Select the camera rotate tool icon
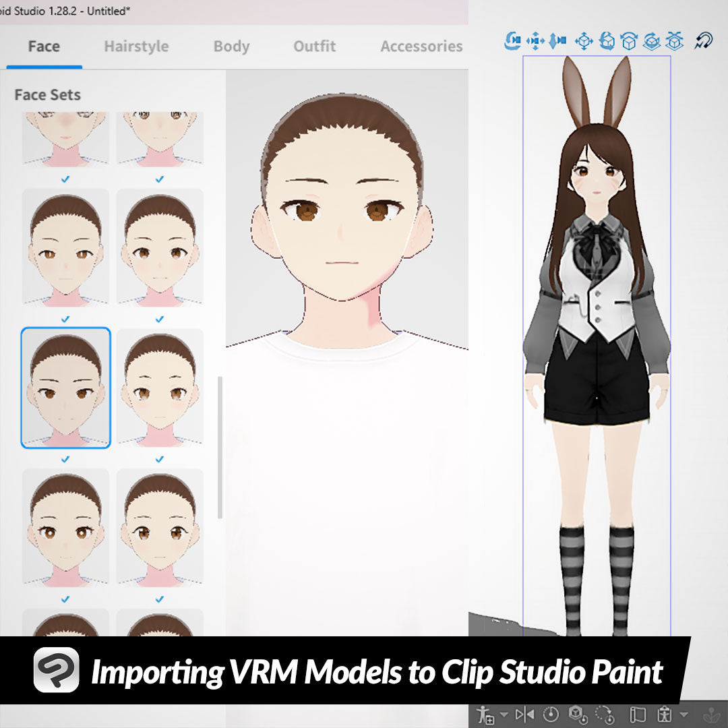This screenshot has height=728, width=728. pyautogui.click(x=512, y=41)
